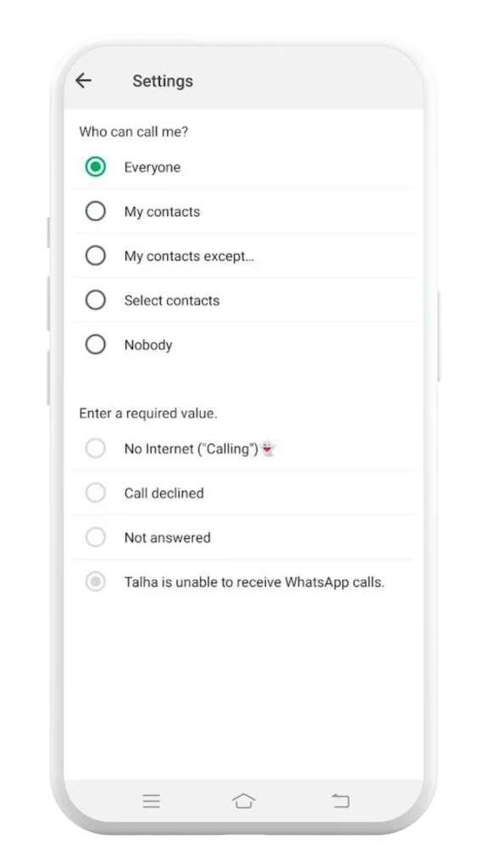Choose the No Internet Calling value

coord(96,448)
